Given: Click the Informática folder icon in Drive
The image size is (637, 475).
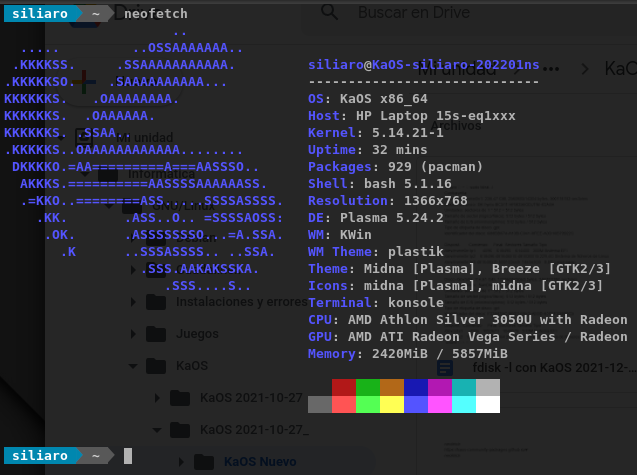Looking at the screenshot, I should pos(108,175).
